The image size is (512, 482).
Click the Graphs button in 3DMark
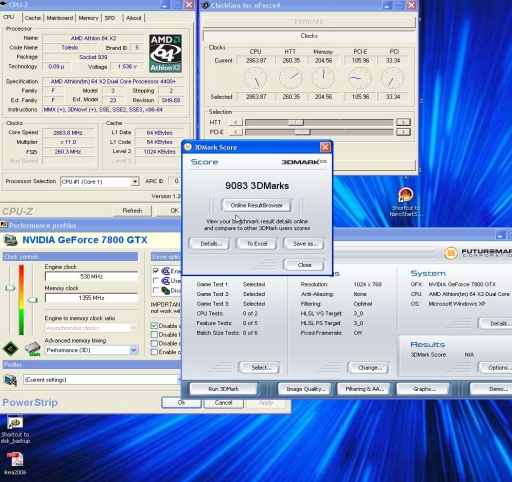424,389
